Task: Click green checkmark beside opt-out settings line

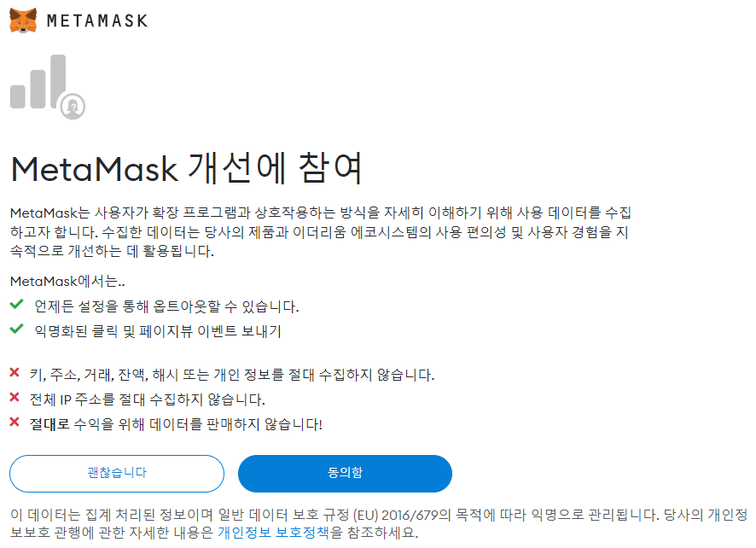Action: click(x=16, y=305)
